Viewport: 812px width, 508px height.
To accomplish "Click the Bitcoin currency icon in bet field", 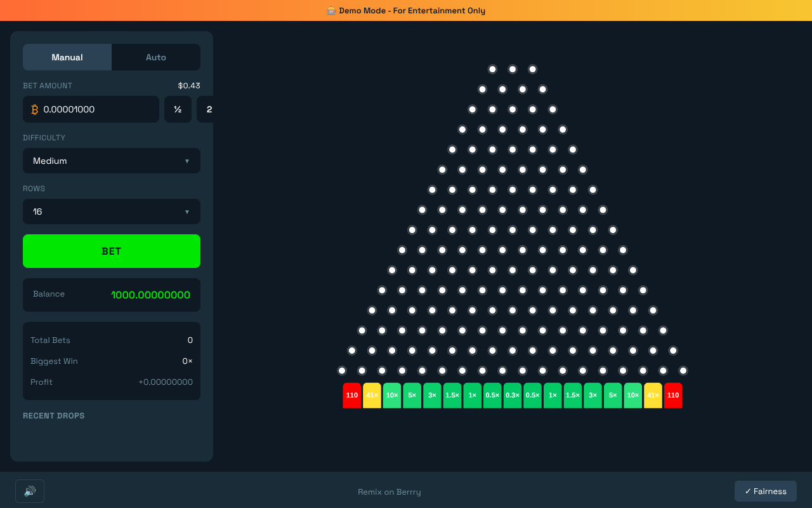I will (35, 109).
